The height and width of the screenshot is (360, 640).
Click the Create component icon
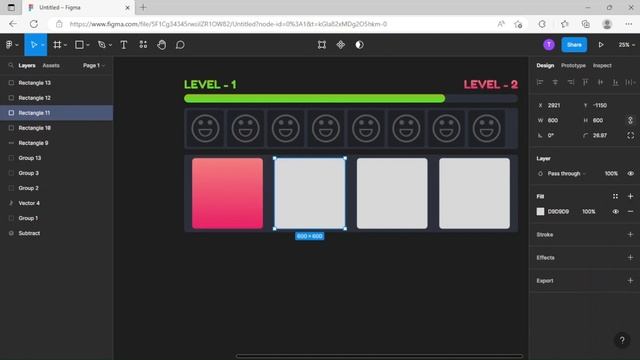tap(340, 45)
